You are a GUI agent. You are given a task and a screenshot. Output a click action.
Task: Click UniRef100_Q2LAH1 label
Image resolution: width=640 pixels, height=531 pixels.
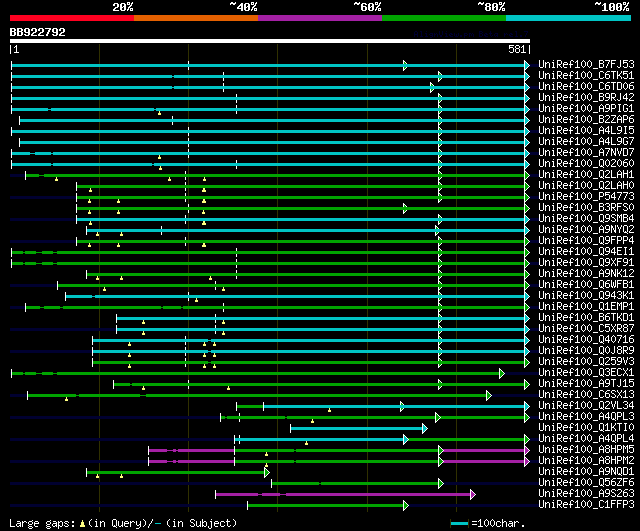point(586,175)
